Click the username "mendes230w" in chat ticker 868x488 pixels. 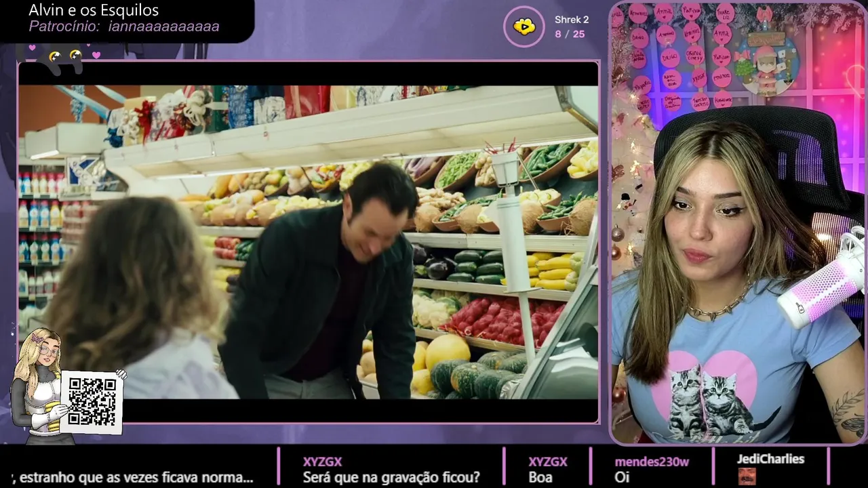[652, 462]
